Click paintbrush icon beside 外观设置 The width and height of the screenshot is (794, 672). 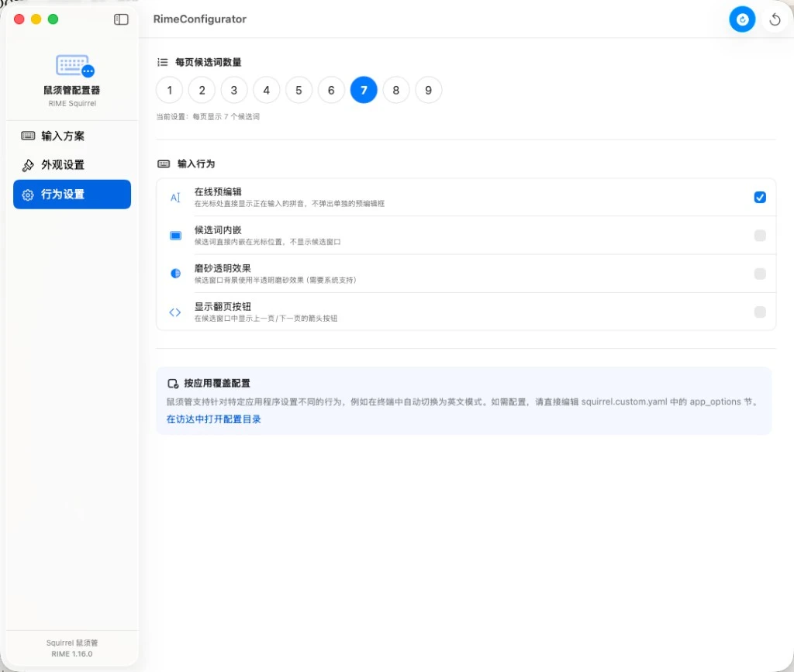click(x=28, y=165)
